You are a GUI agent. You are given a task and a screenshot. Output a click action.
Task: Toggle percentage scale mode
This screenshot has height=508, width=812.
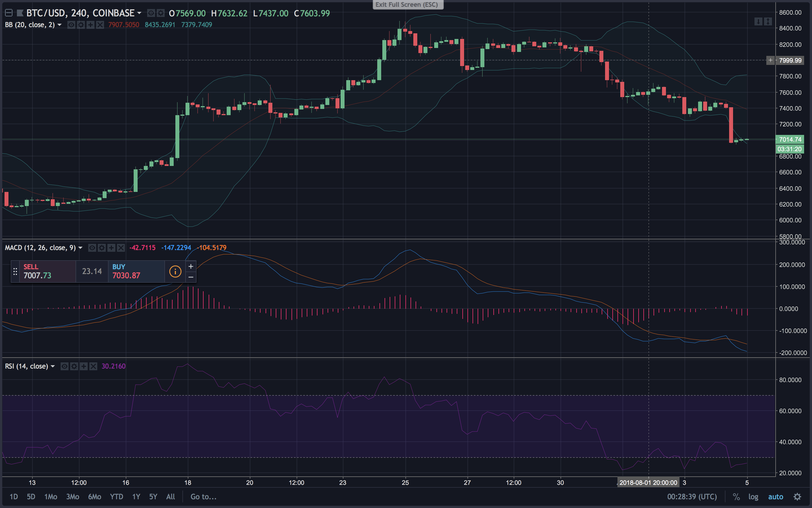(736, 497)
